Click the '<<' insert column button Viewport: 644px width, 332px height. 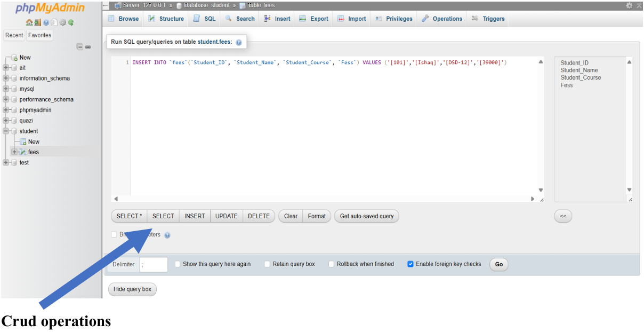tap(563, 216)
